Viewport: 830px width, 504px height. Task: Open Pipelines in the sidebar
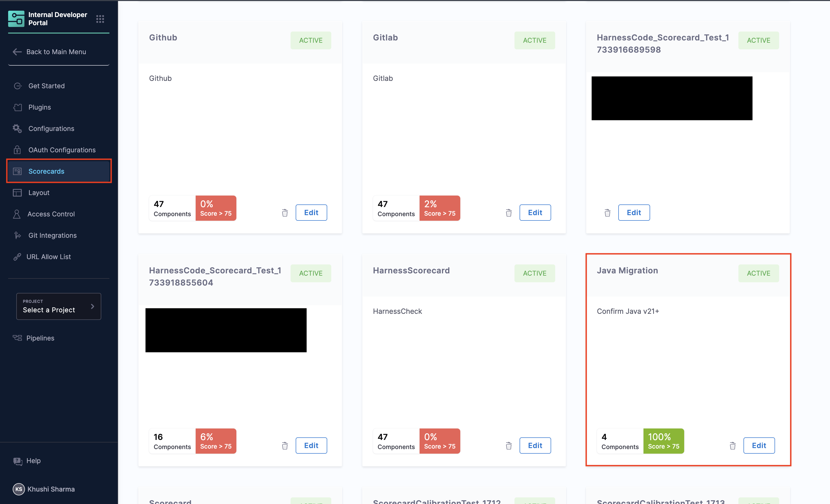[x=40, y=338]
